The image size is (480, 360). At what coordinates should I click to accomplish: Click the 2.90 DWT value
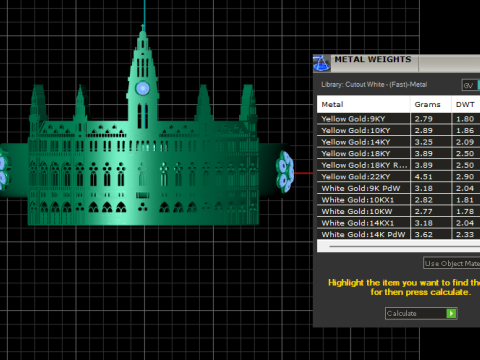[465, 177]
